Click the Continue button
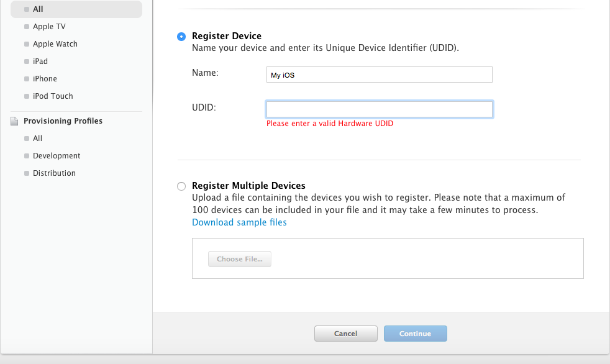Image resolution: width=610 pixels, height=364 pixels. click(416, 334)
